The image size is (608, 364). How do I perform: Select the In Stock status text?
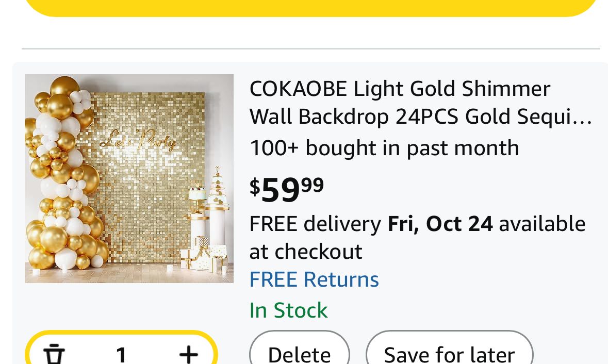pos(288,310)
